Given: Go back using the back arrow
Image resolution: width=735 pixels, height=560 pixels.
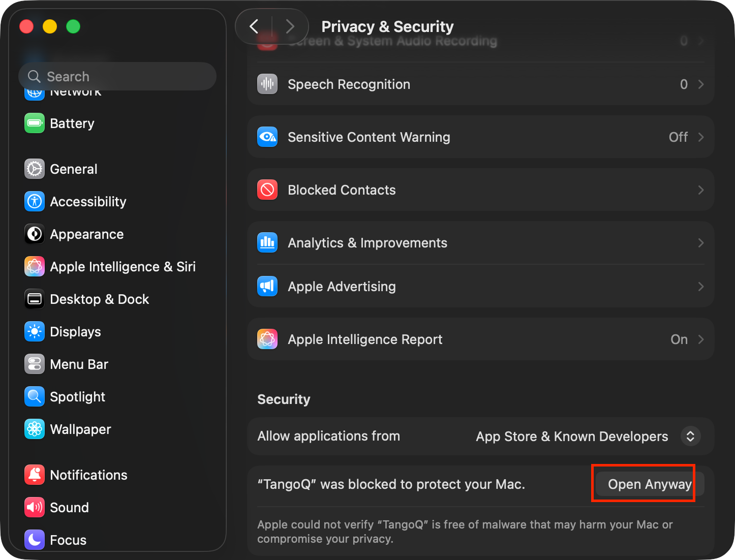Looking at the screenshot, I should tap(254, 26).
